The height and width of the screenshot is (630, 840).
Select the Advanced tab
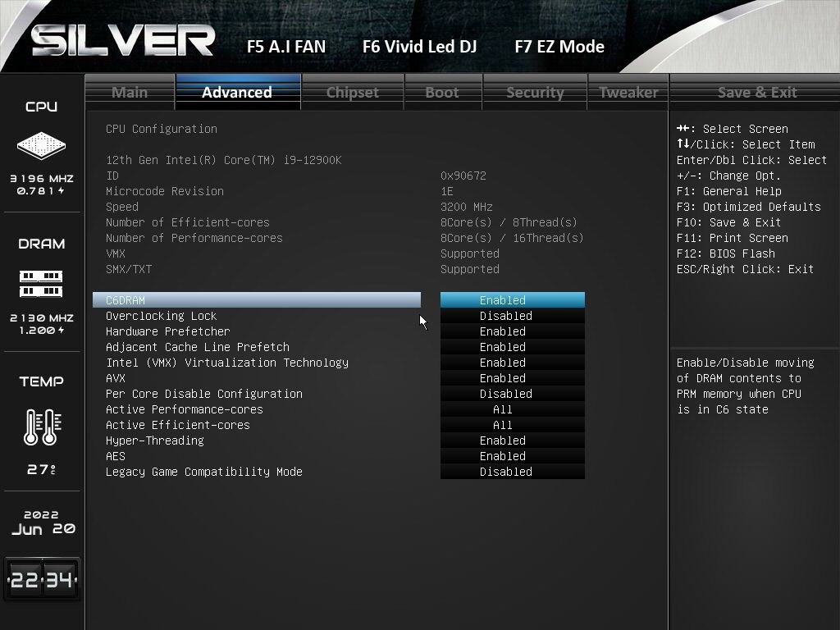237,92
